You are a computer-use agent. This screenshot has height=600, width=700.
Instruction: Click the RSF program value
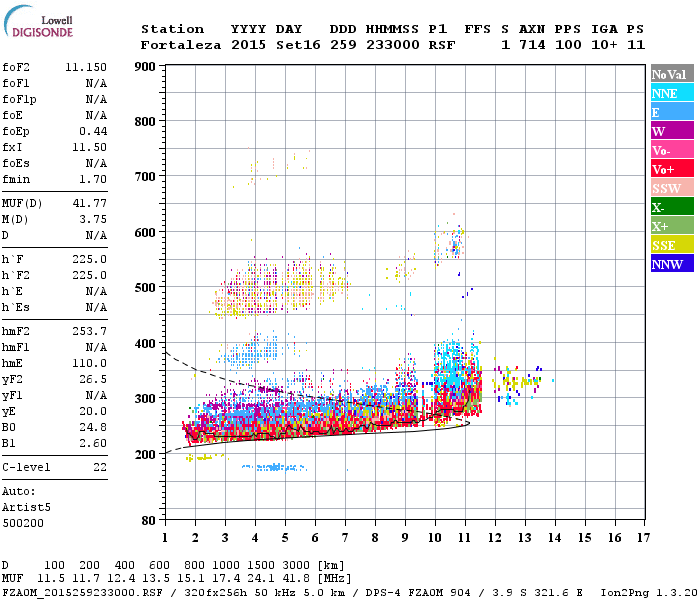coord(442,45)
